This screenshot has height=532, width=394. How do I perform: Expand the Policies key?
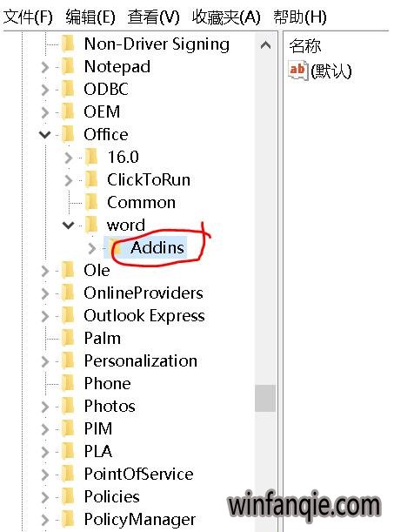tap(45, 497)
